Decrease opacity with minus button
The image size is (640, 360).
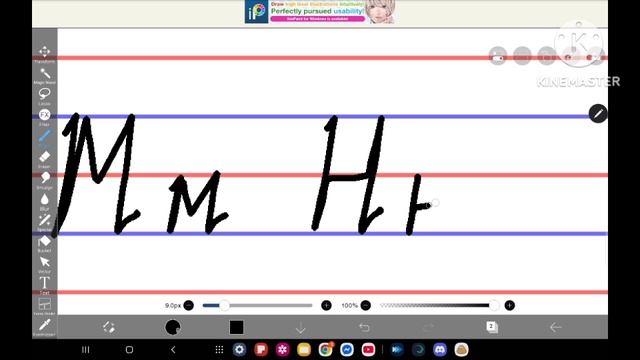coord(366,305)
